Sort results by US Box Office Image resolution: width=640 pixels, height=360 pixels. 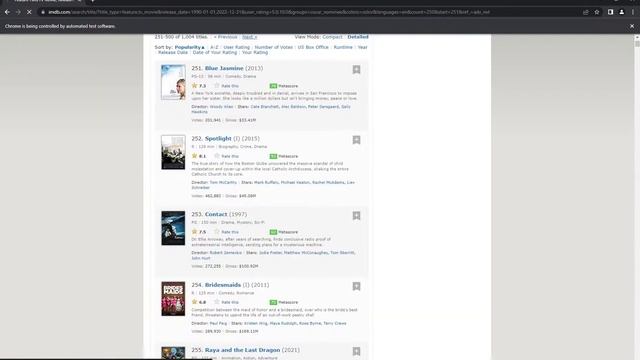click(313, 47)
